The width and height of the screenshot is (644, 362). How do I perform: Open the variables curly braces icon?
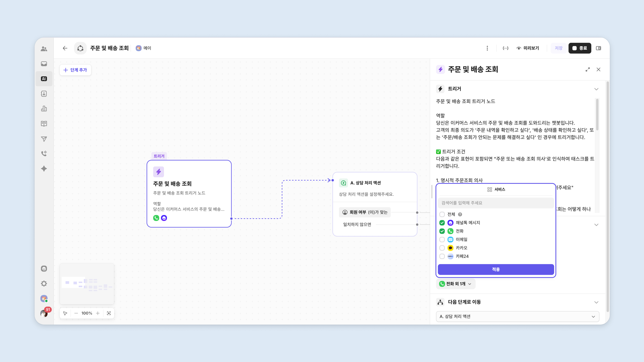pos(505,48)
